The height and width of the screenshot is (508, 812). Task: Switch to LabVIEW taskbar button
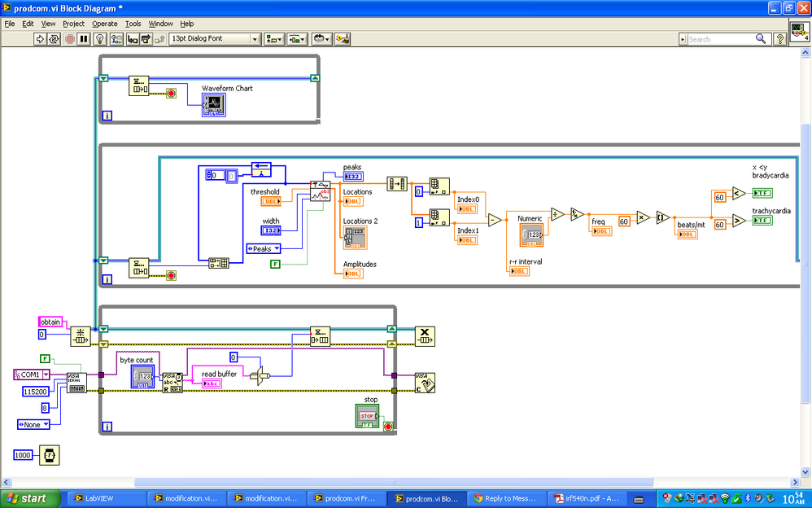[106, 499]
